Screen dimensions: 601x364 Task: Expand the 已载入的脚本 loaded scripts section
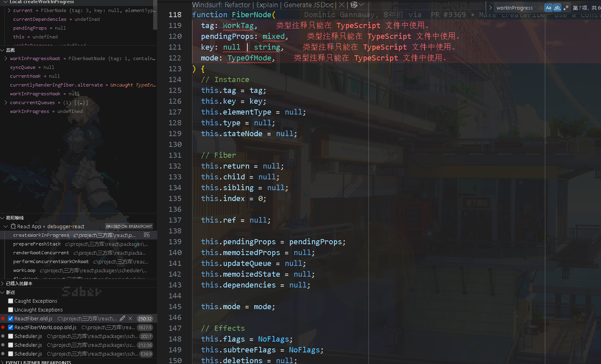pos(2,284)
